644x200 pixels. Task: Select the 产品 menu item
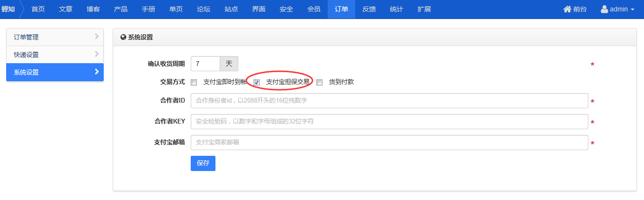[121, 9]
